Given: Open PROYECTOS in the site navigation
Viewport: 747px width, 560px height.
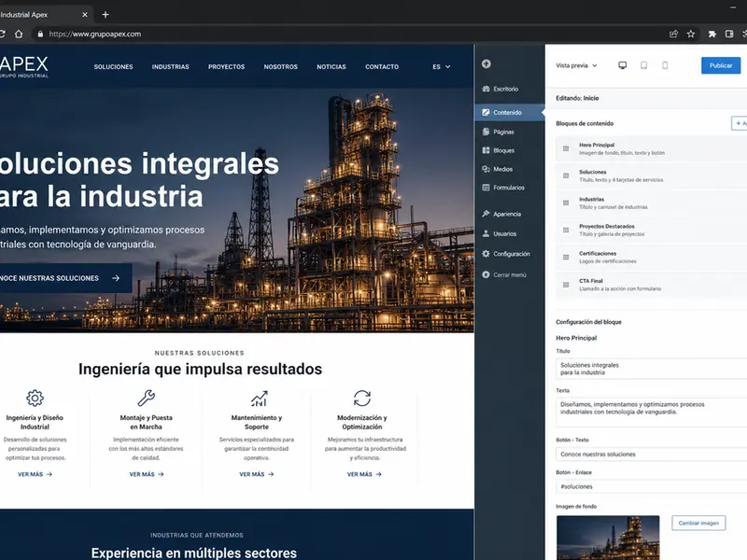Looking at the screenshot, I should tap(226, 66).
